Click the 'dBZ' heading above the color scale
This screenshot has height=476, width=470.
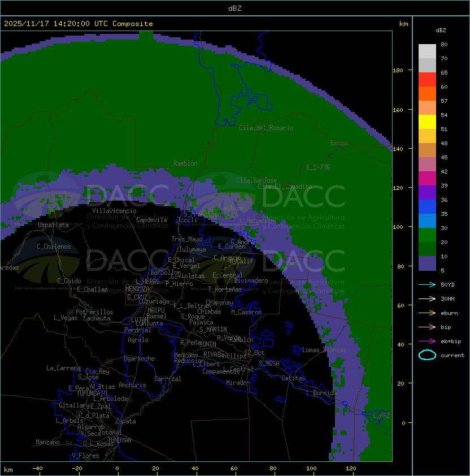click(441, 31)
